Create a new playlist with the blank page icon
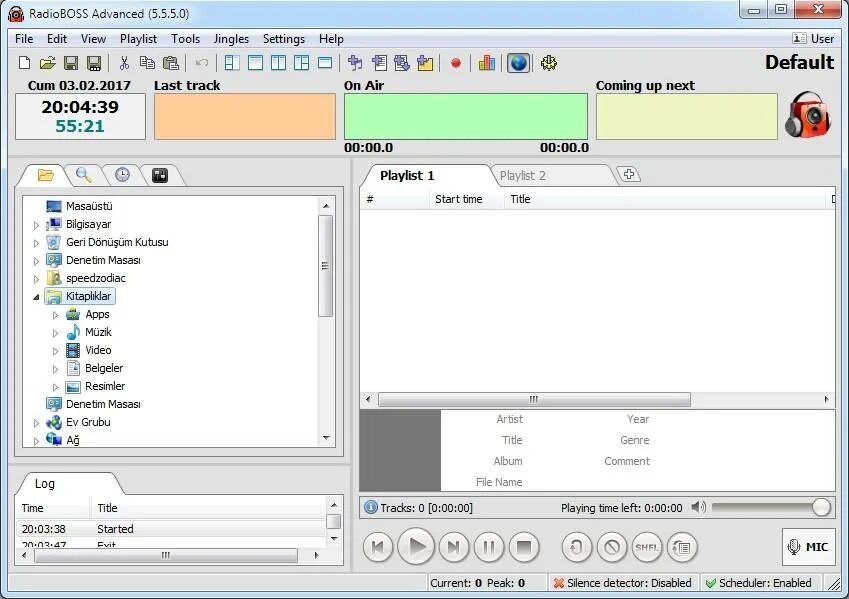849x599 pixels. tap(24, 63)
